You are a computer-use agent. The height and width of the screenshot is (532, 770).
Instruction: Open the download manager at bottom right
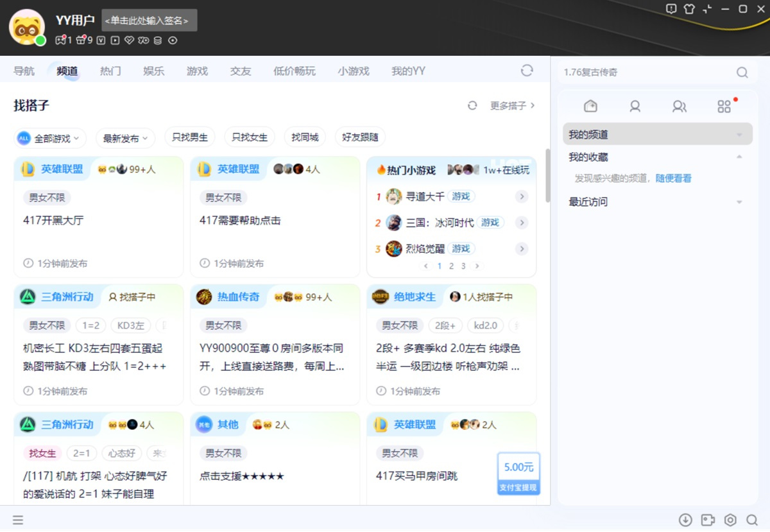pos(685,520)
